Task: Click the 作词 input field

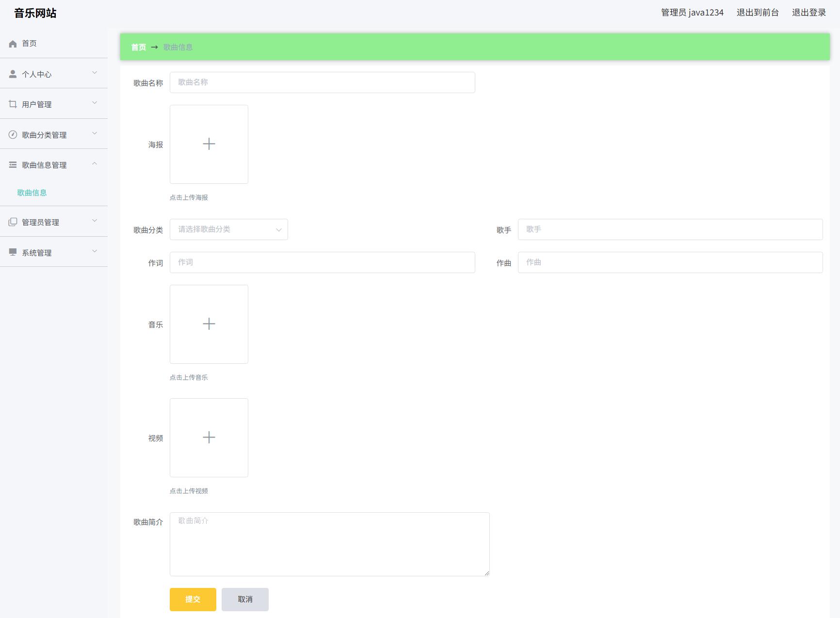Action: pos(322,262)
